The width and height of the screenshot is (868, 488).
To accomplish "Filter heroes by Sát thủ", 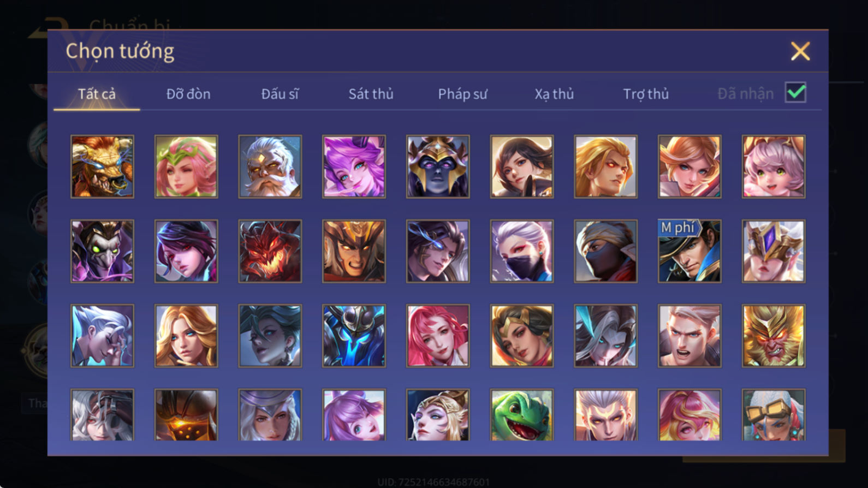I will (371, 94).
